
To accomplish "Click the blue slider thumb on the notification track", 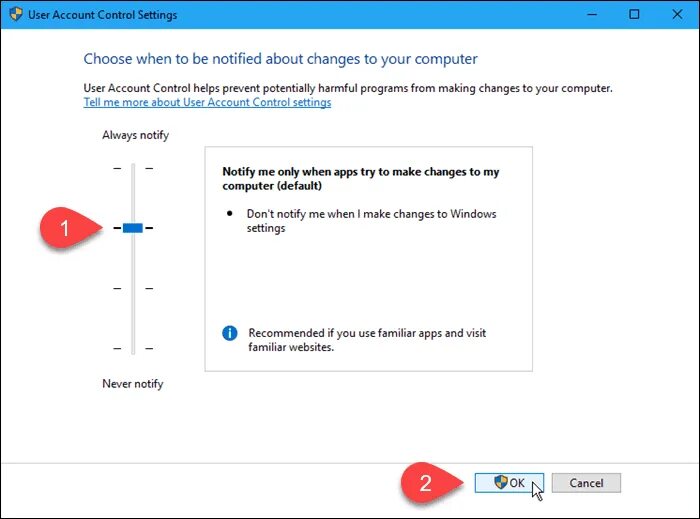I will 133,228.
